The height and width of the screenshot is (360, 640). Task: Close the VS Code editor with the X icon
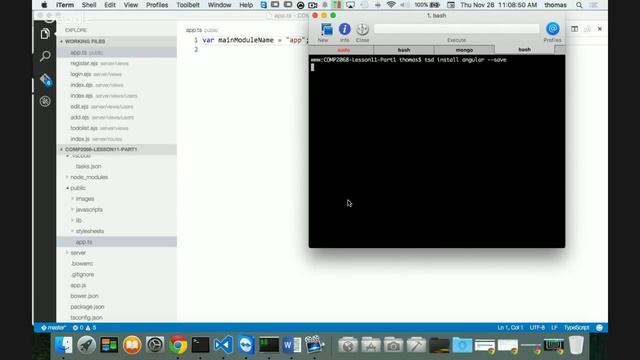pos(600,29)
